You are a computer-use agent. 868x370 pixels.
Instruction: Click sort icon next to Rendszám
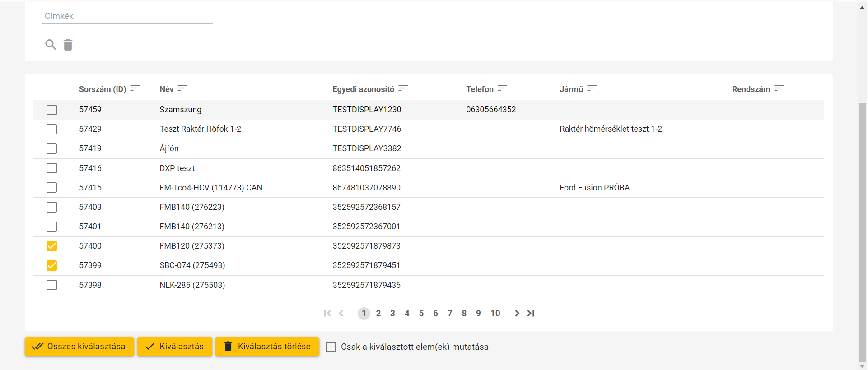click(x=779, y=88)
